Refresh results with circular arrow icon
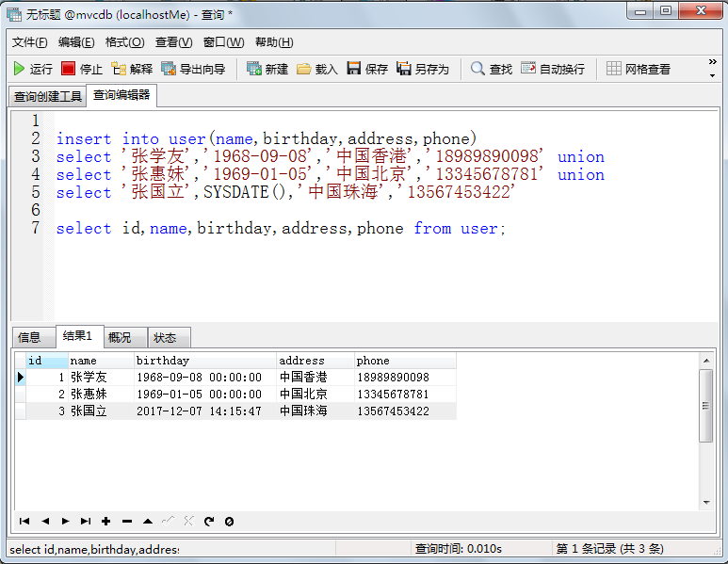This screenshot has width=728, height=564. point(209,522)
